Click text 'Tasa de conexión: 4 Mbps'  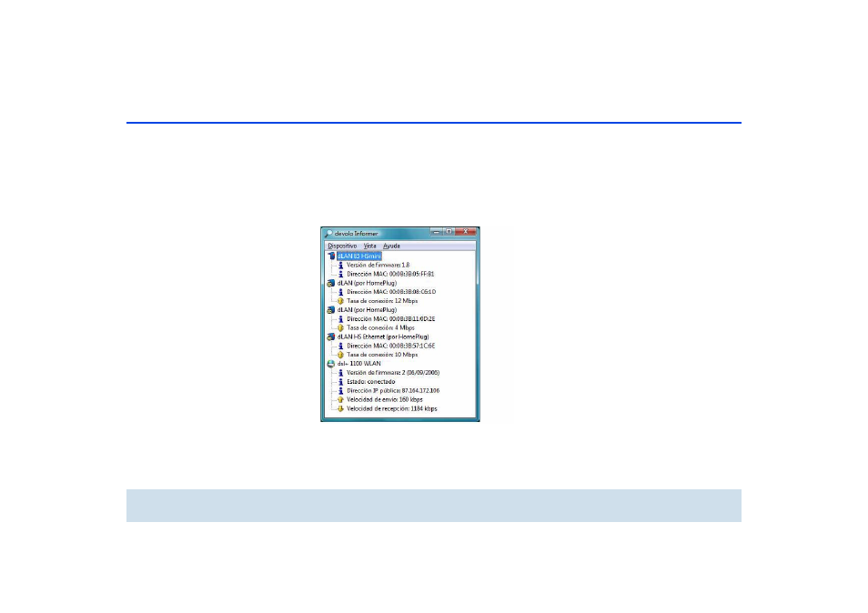(x=380, y=327)
